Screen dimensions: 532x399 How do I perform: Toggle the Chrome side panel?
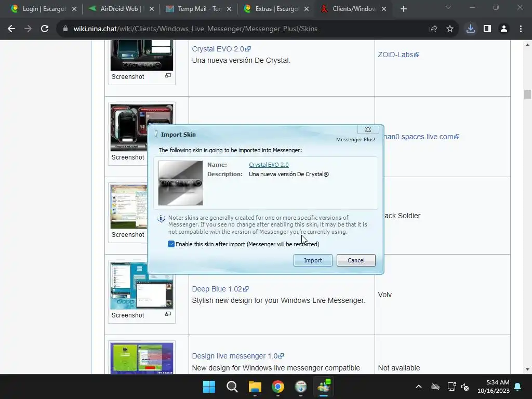tap(487, 29)
